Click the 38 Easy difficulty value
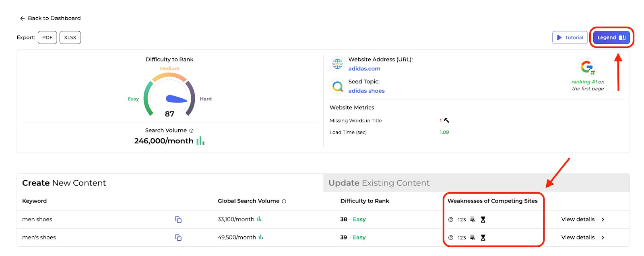Screen dimensions: 644x256 click(353, 219)
